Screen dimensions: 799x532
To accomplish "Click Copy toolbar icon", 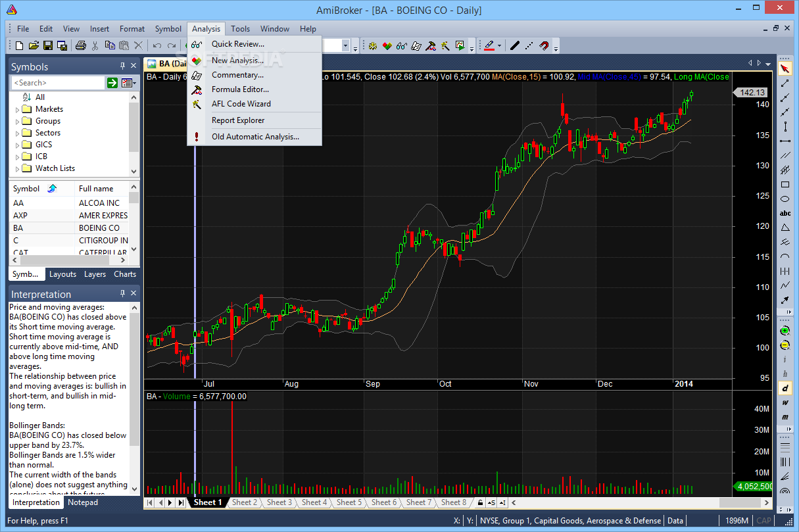I will [x=109, y=45].
